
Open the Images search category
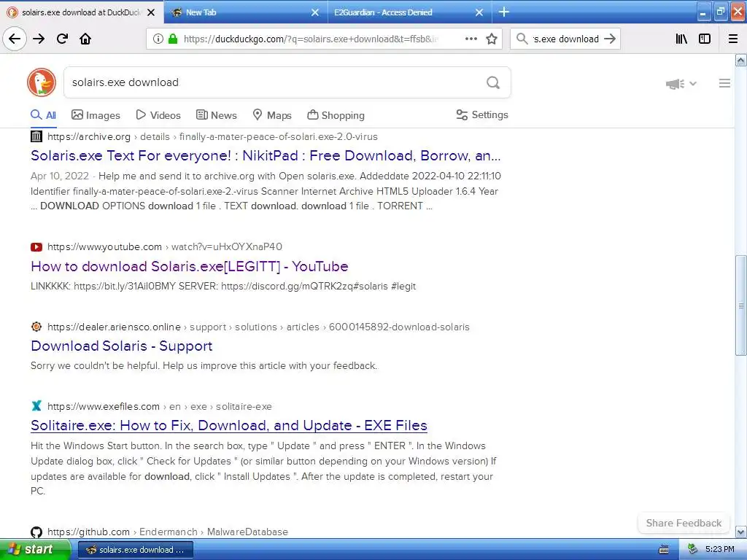click(96, 115)
